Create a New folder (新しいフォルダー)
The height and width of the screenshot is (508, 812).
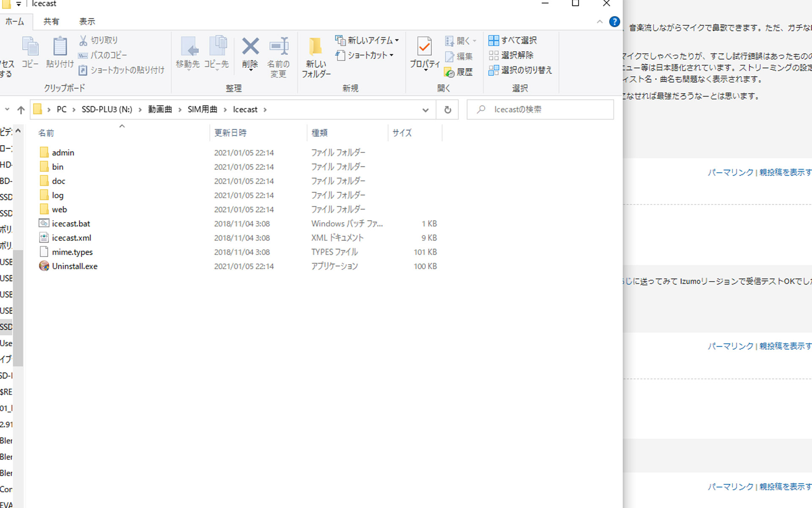pyautogui.click(x=316, y=57)
